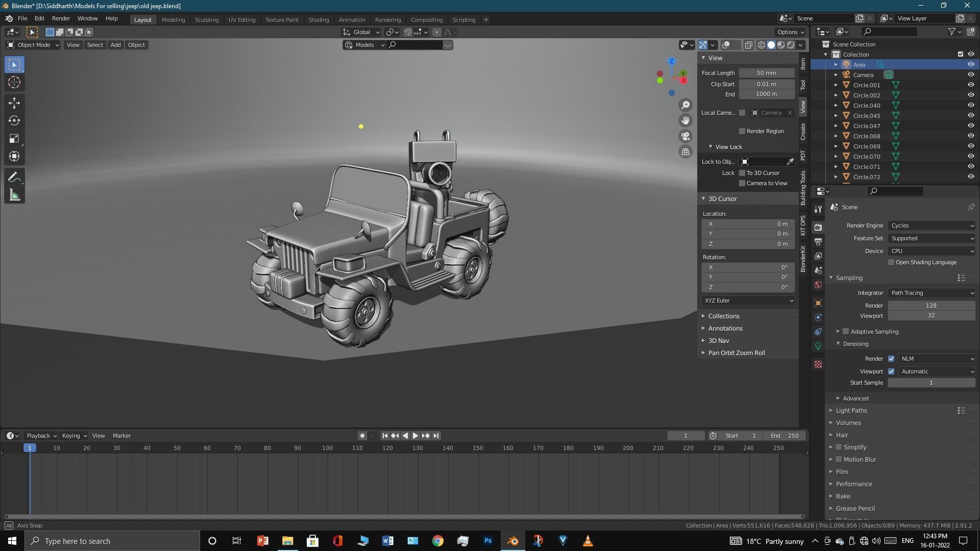Open the BlenderKit sidebar tab
Screen dimensions: 980x551
point(803,259)
